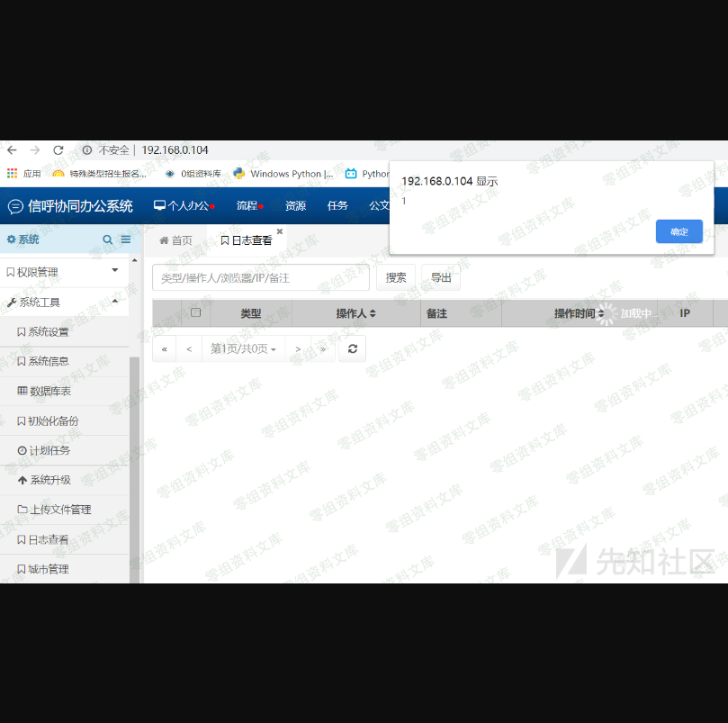
Task: Click the 导出 export button
Action: click(x=441, y=278)
